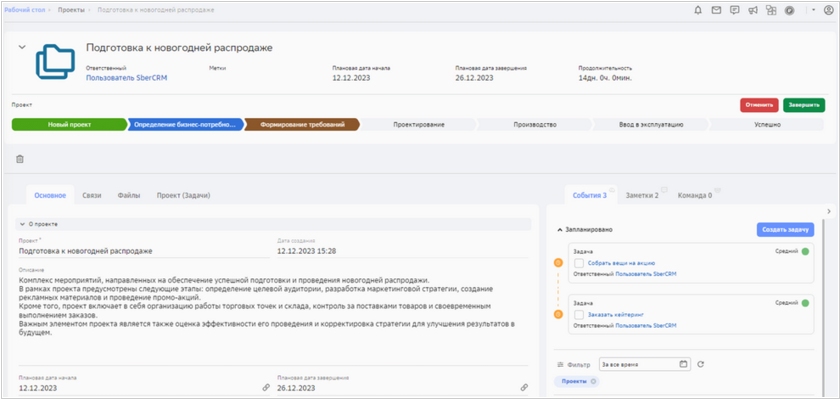Open responsible user link in Собрать вещи task

click(645, 274)
